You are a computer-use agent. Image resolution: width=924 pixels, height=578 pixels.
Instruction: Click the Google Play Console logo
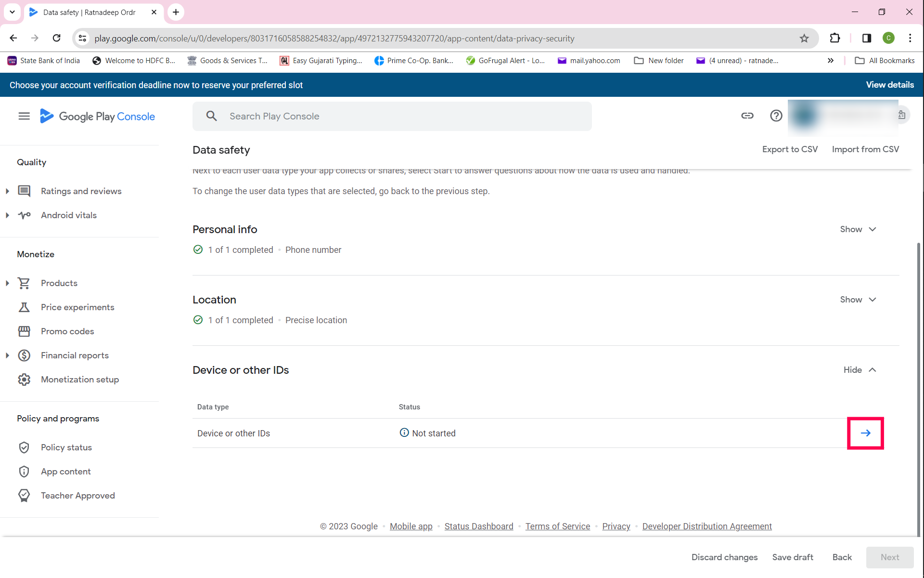[98, 116]
